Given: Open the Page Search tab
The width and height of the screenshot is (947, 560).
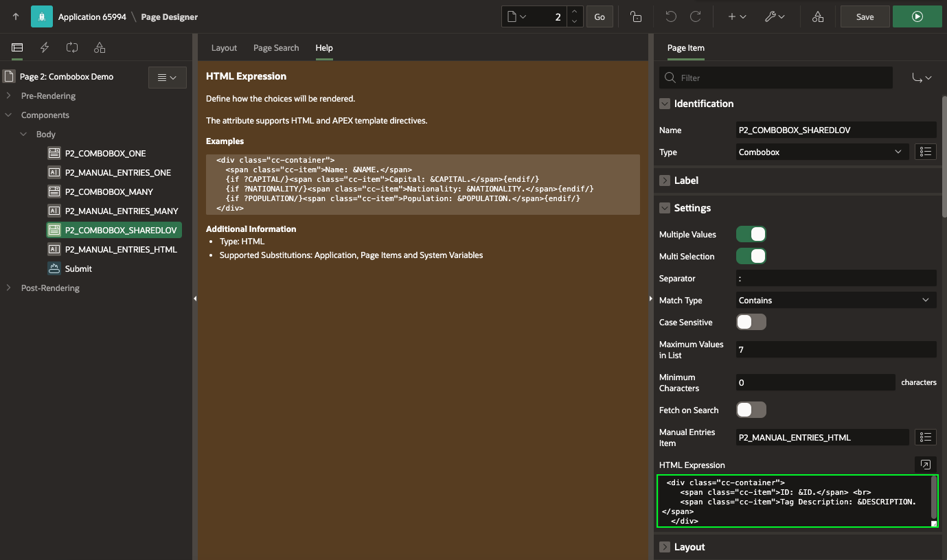Looking at the screenshot, I should (x=276, y=48).
